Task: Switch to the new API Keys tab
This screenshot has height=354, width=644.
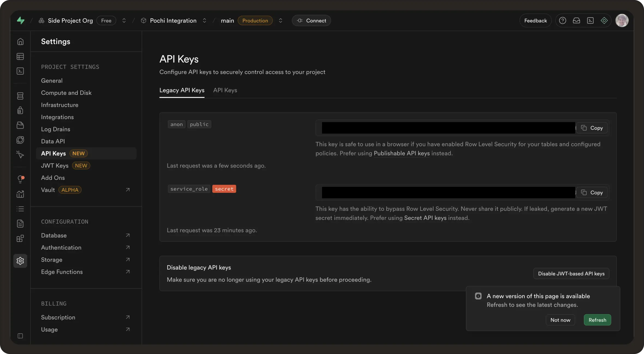Action: [225, 90]
